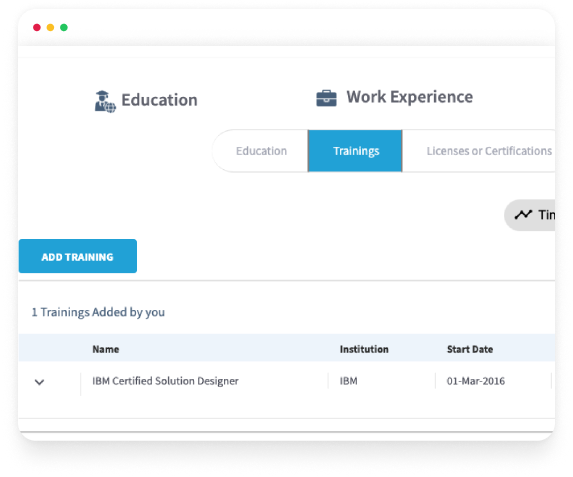The height and width of the screenshot is (477, 573).
Task: Click the green maximize window dot
Action: (64, 27)
